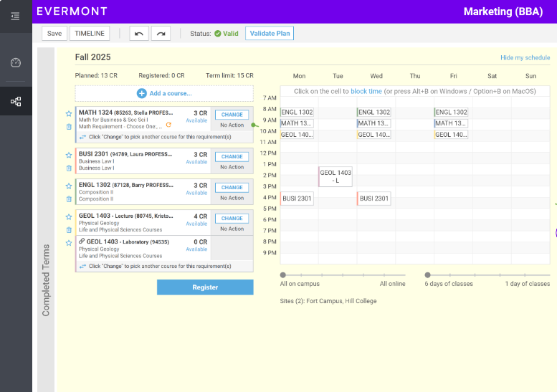Screen dimensions: 557x392
Task: Toggle the star for GEOL 1403 Lecture
Action: click(69, 216)
